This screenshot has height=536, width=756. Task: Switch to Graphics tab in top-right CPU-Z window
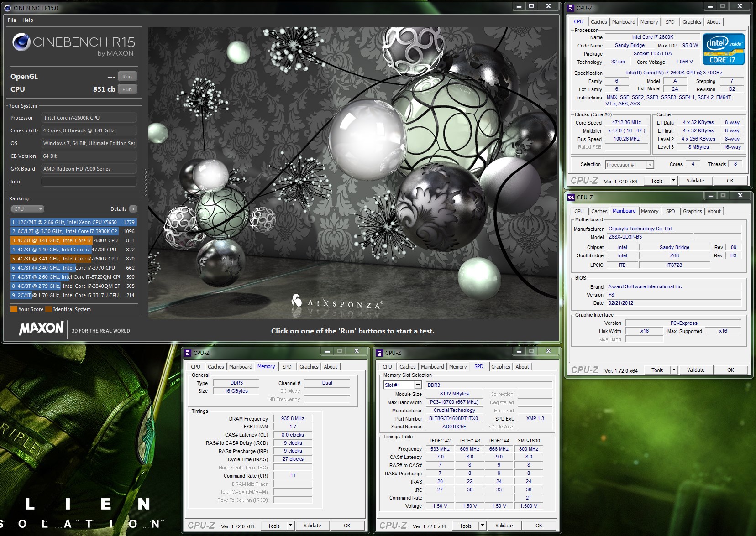692,22
